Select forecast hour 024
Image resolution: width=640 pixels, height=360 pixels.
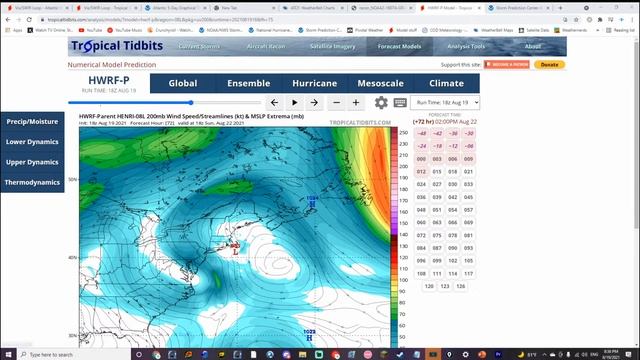[x=421, y=184]
